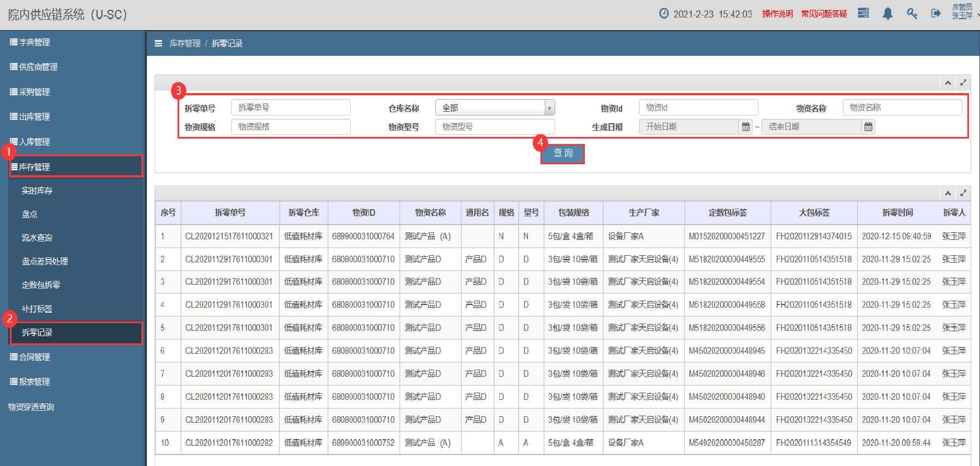
Task: Click the 大包标签 column header
Action: tap(814, 212)
